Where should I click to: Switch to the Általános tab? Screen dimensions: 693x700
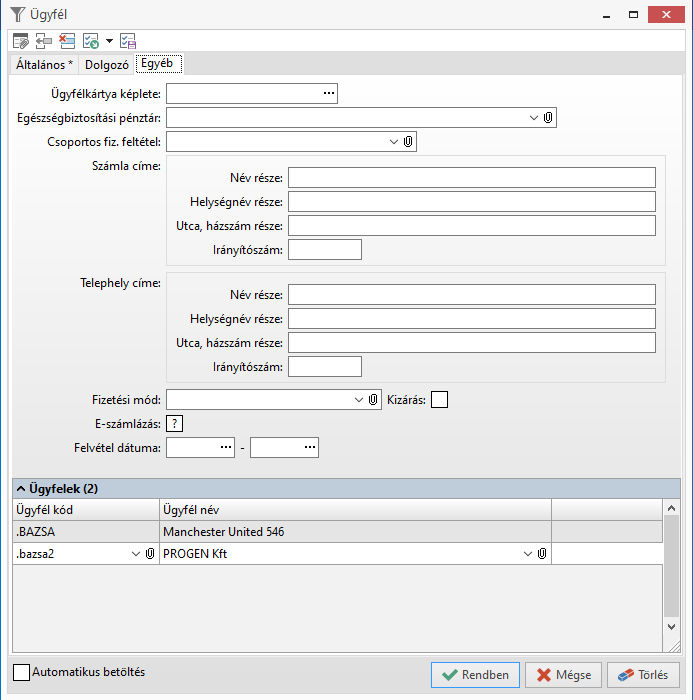(44, 65)
